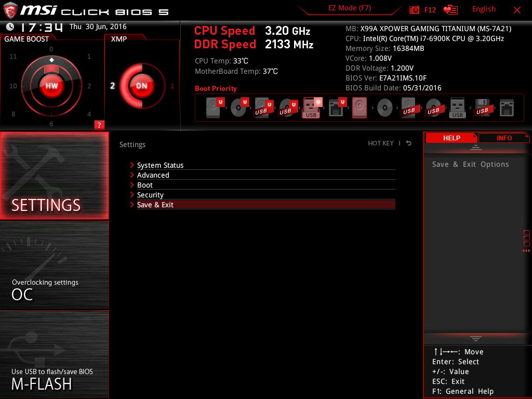
Task: Click the date 'Thu 30 Jun, 2016'
Action: pos(98,27)
